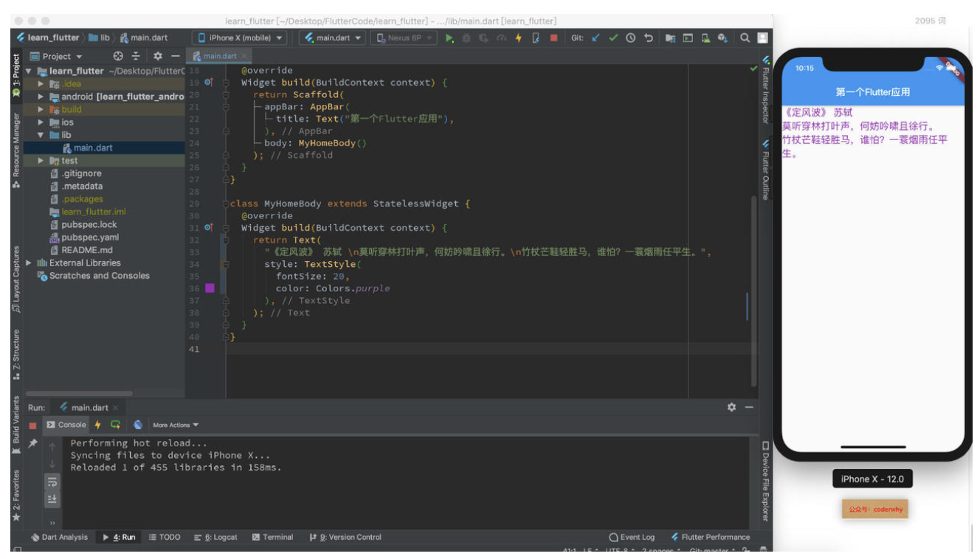Image resolution: width=980 pixels, height=559 pixels.
Task: Trigger Flutter Hot Reload lightning icon in main toolbar
Action: coord(518,38)
